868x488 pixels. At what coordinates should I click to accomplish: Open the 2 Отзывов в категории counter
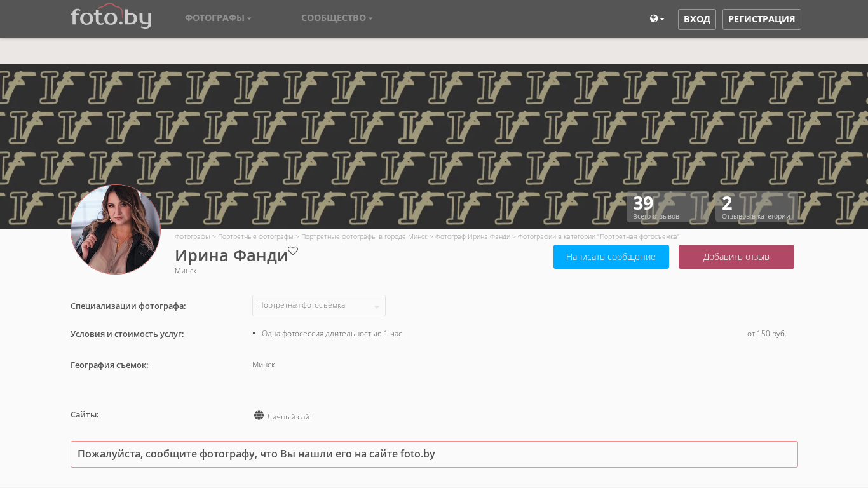756,207
